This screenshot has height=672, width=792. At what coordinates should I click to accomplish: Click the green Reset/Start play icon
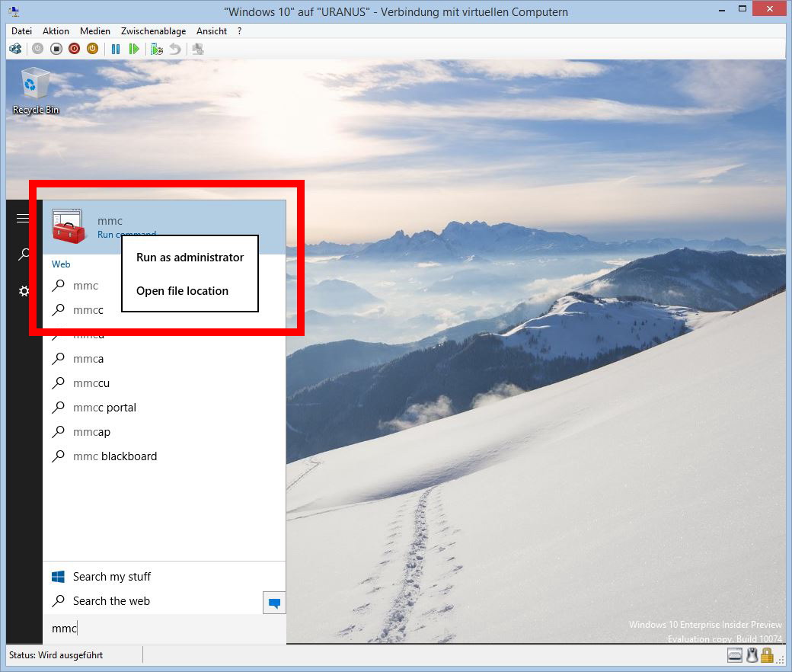coord(134,49)
